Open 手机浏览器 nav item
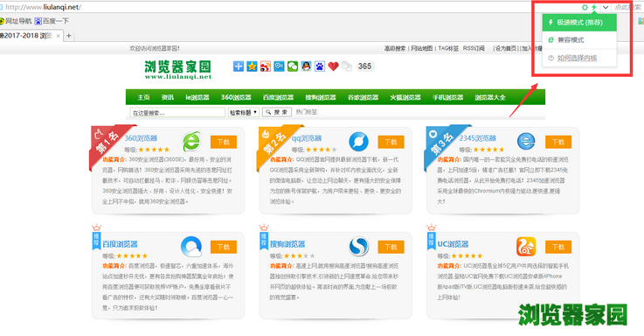 [x=447, y=97]
